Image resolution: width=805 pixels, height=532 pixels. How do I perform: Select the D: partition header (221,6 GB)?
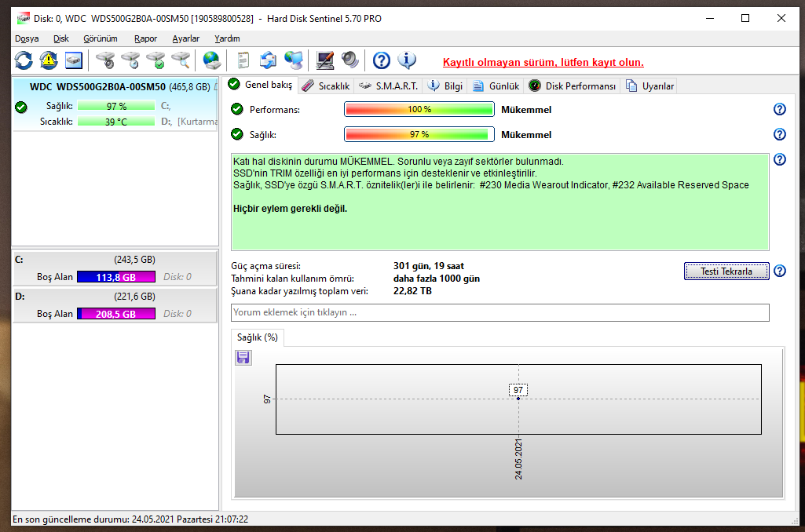click(x=115, y=297)
